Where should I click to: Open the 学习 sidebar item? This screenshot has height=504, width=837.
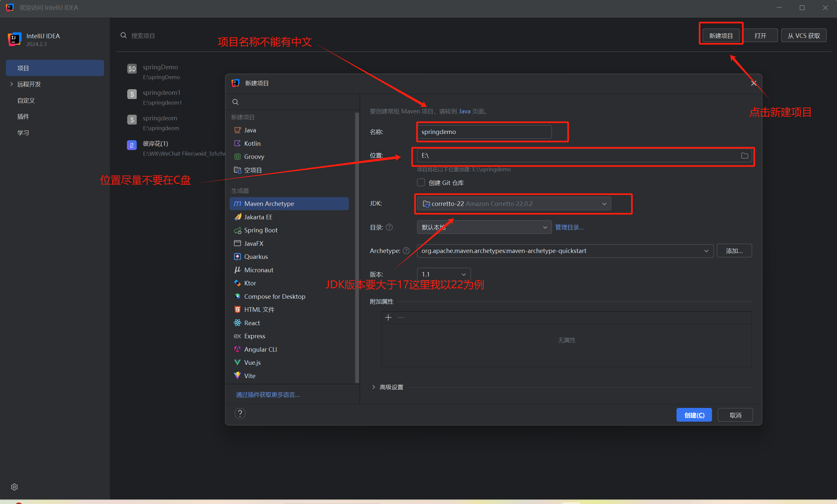click(x=23, y=133)
